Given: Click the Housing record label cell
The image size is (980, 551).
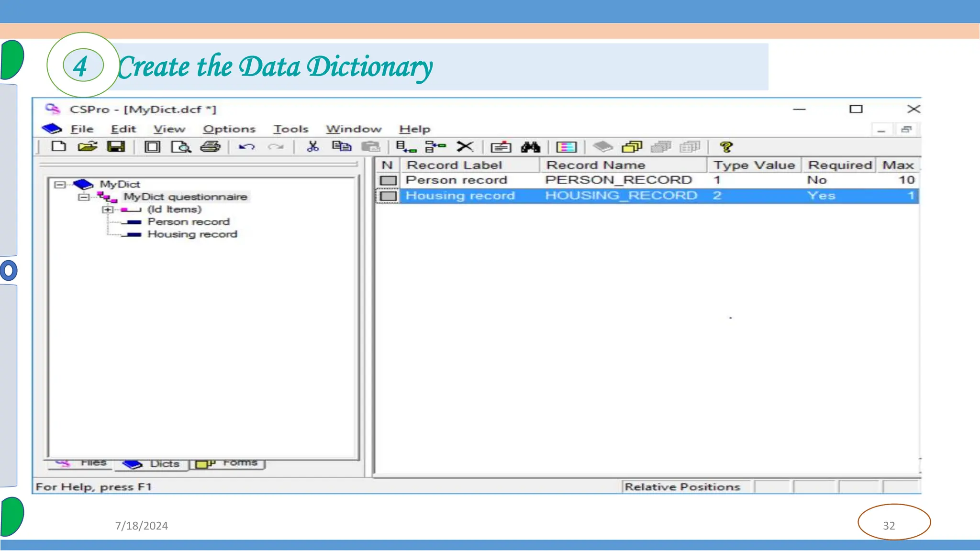Looking at the screenshot, I should click(460, 195).
